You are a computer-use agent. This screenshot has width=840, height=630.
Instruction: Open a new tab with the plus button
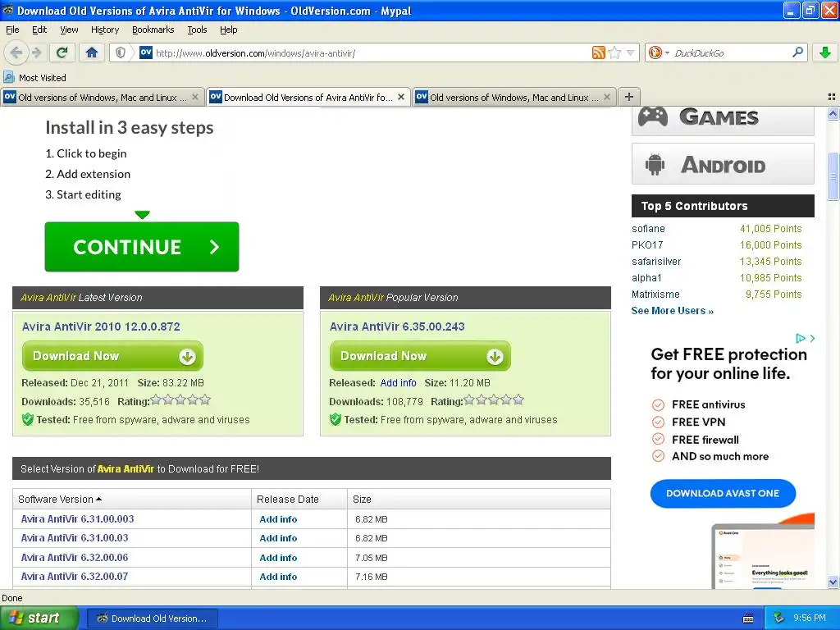(629, 97)
